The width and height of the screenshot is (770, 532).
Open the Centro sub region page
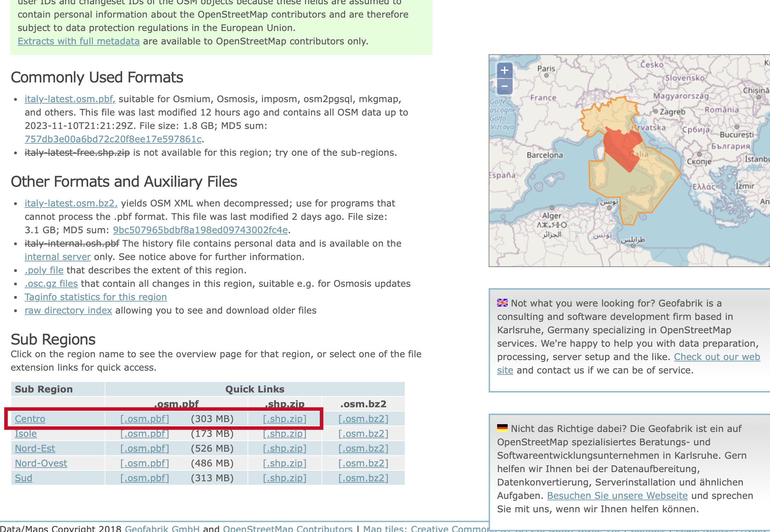tap(30, 419)
